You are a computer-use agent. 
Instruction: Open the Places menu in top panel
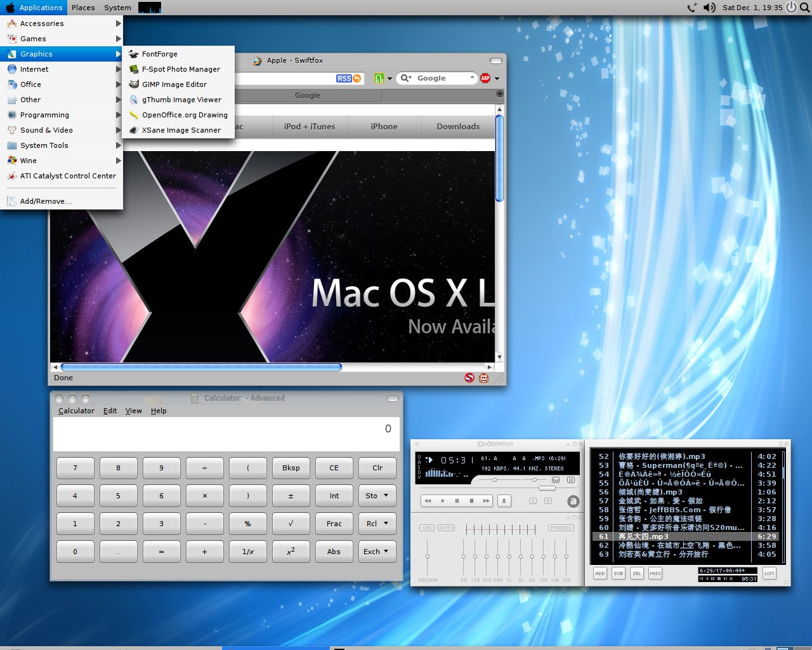[x=83, y=8]
